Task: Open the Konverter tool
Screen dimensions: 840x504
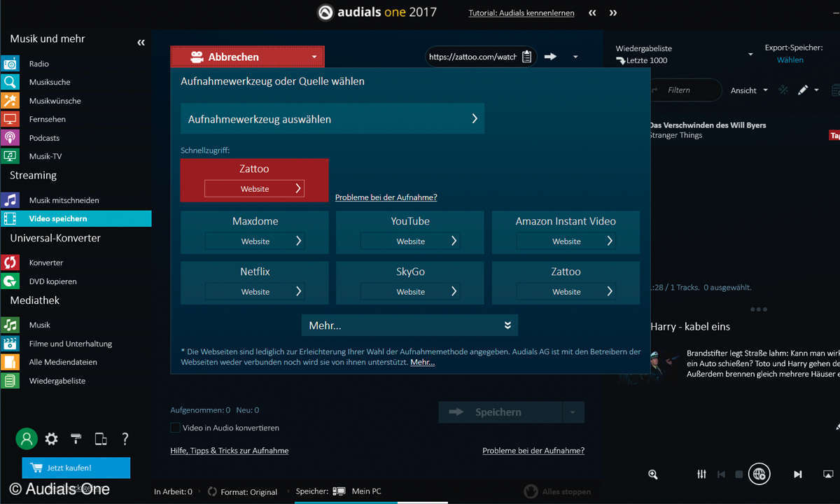Action: coord(46,262)
